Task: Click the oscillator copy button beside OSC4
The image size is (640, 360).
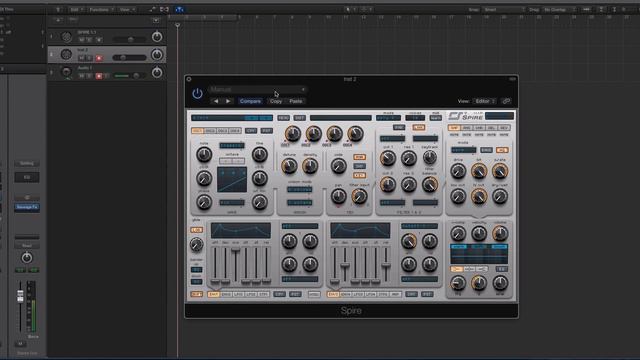Action: click(x=251, y=131)
